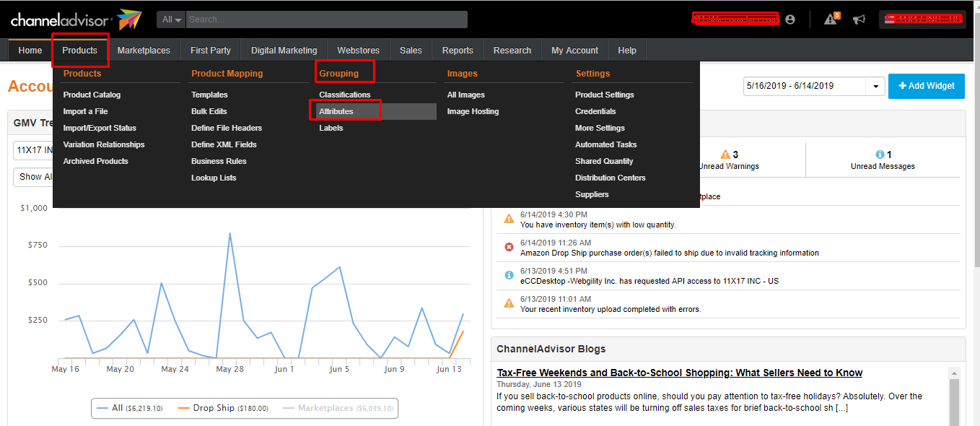The width and height of the screenshot is (980, 426).
Task: Click warning icon beside low quantity message
Action: click(x=509, y=219)
